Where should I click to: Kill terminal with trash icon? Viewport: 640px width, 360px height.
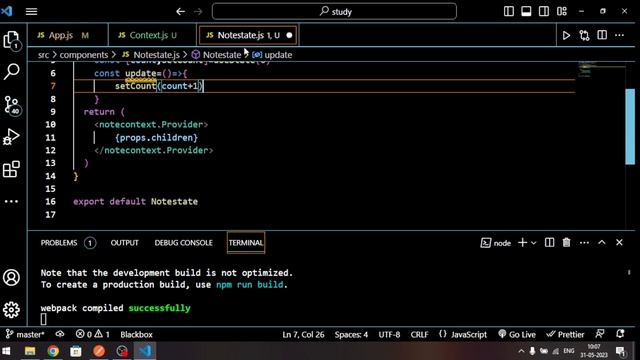point(567,242)
